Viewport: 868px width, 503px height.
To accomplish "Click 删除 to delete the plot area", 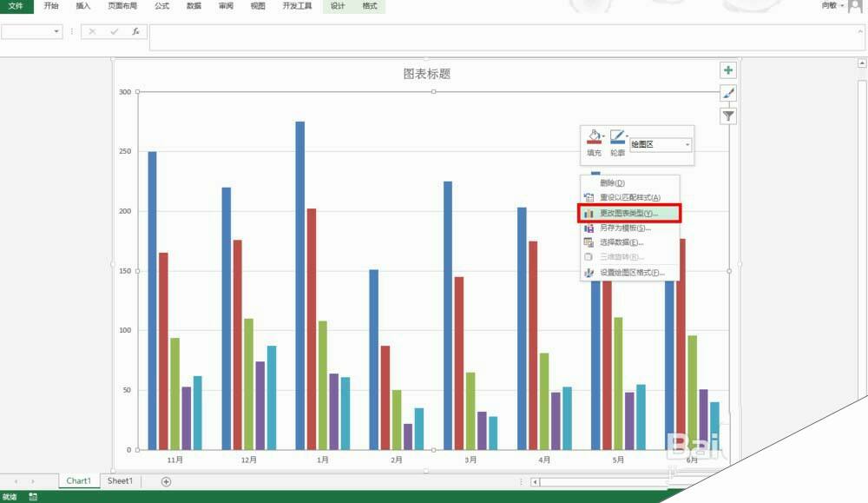I will click(x=612, y=182).
